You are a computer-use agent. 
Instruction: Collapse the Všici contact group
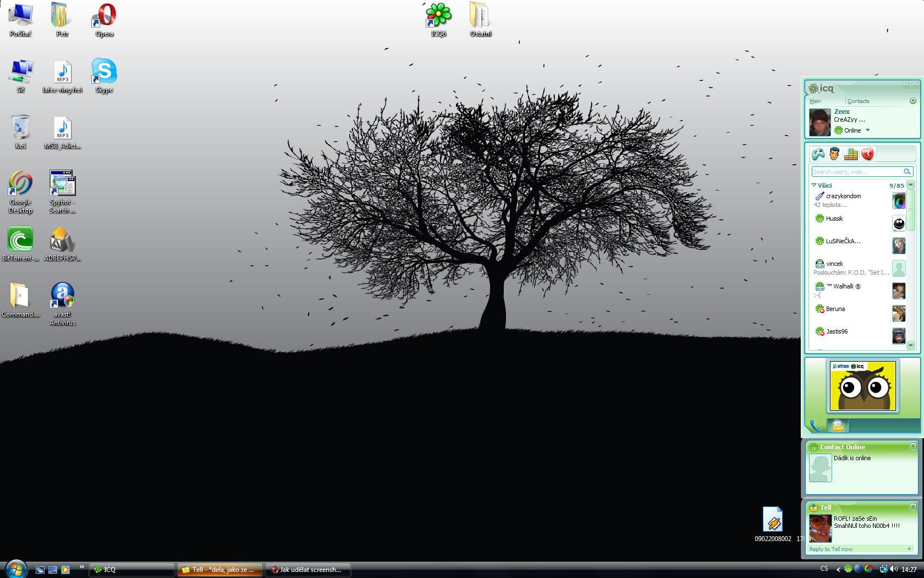(814, 186)
